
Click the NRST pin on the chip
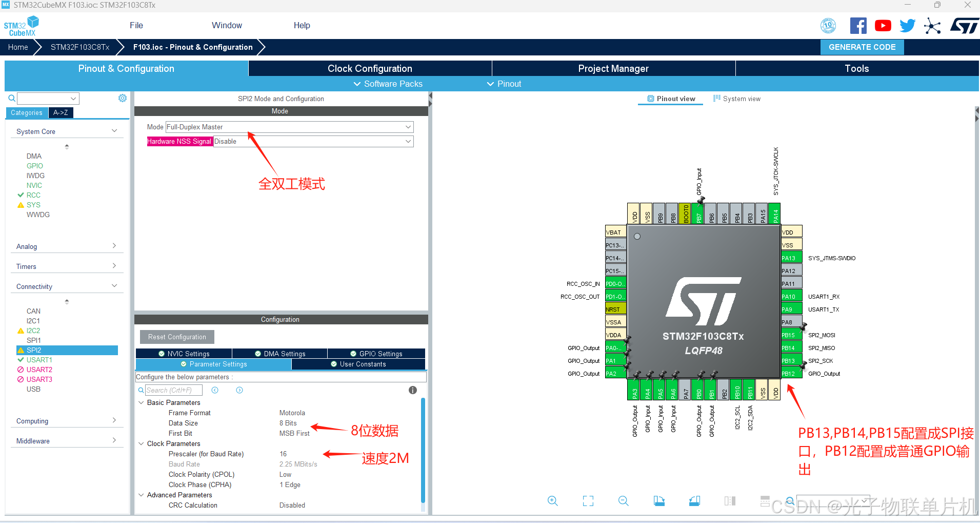coord(615,309)
